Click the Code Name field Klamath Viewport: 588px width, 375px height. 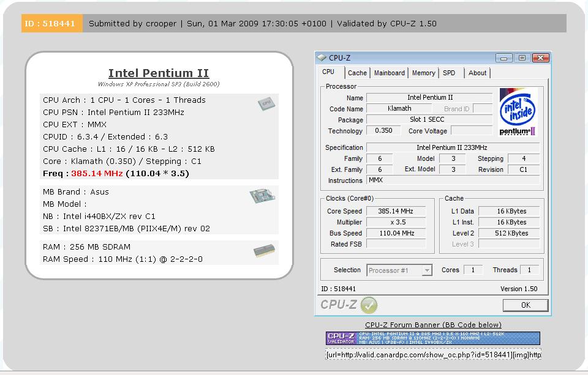point(399,109)
